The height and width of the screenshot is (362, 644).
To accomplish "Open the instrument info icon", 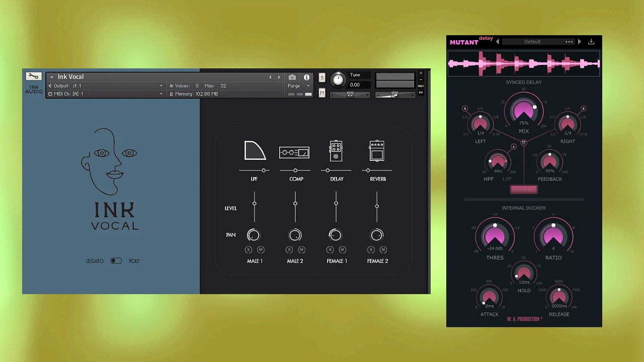I will 306,77.
